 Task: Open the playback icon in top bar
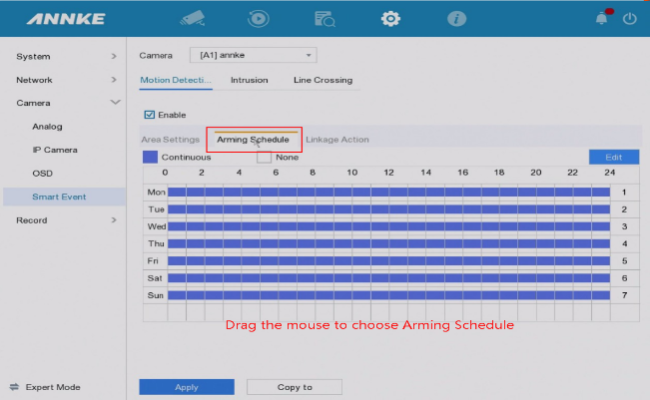coord(259,18)
